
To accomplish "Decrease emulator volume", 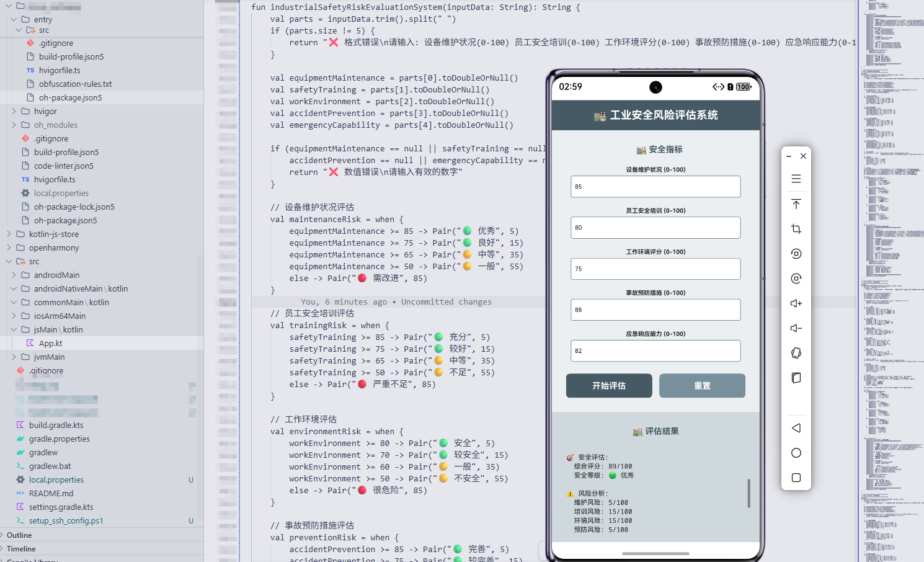I will coord(796,328).
